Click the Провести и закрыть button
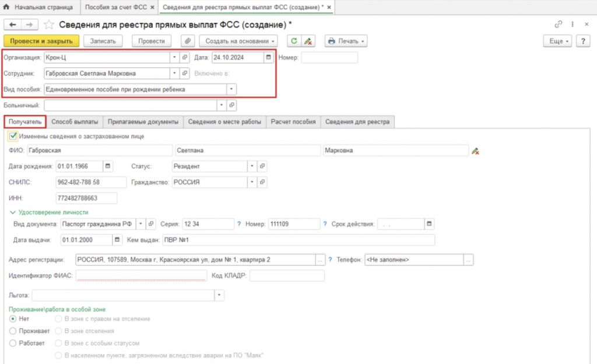Viewport: 597px width, 364px height. 41,41
